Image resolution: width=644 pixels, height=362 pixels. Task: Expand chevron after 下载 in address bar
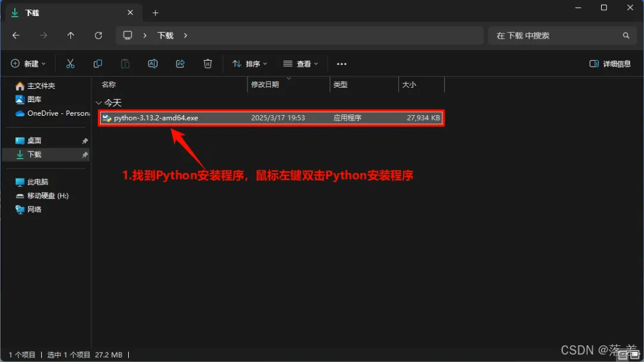[x=185, y=36]
